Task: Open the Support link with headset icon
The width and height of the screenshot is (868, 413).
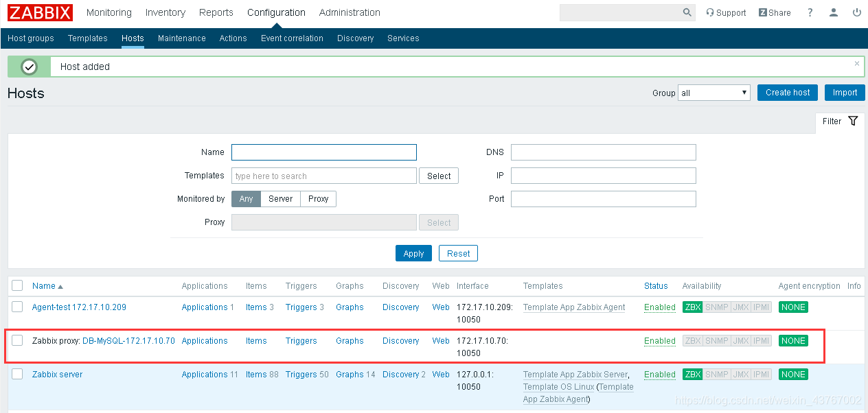Action: click(726, 12)
